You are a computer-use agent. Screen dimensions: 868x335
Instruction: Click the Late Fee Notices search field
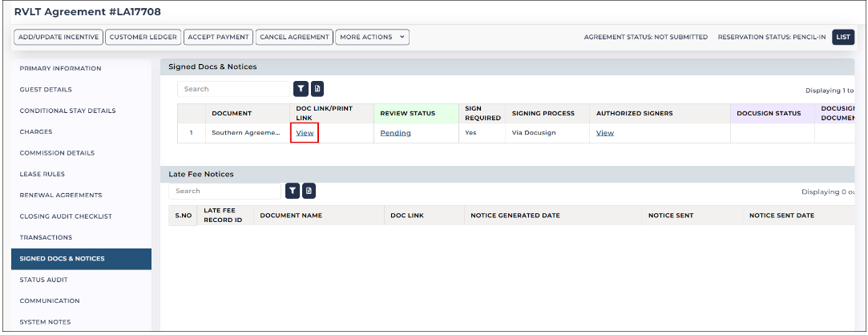pos(224,191)
